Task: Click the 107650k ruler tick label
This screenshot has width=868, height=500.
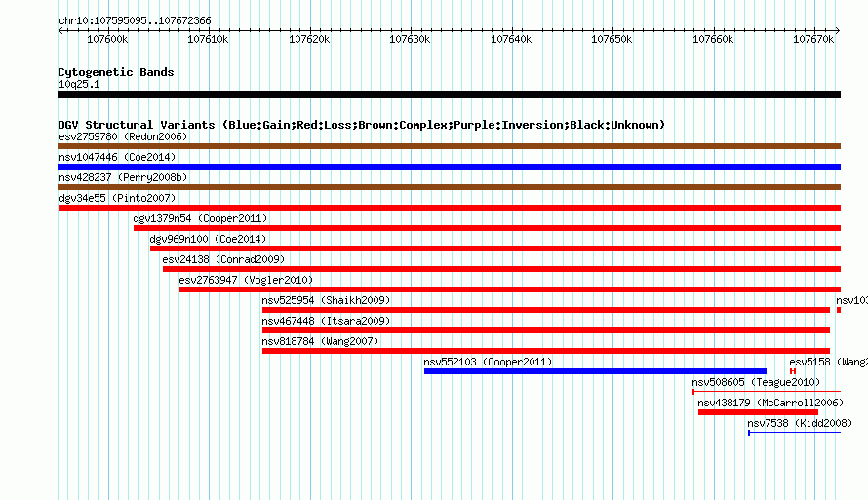Action: pos(612,39)
